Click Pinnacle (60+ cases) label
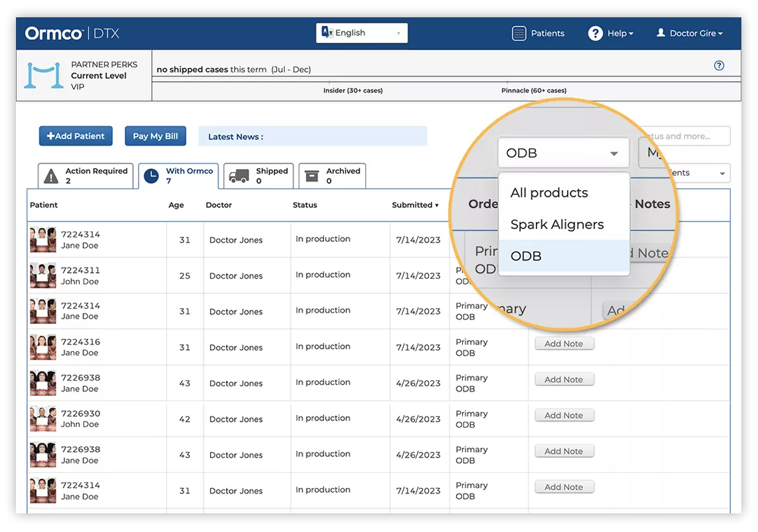 [534, 90]
